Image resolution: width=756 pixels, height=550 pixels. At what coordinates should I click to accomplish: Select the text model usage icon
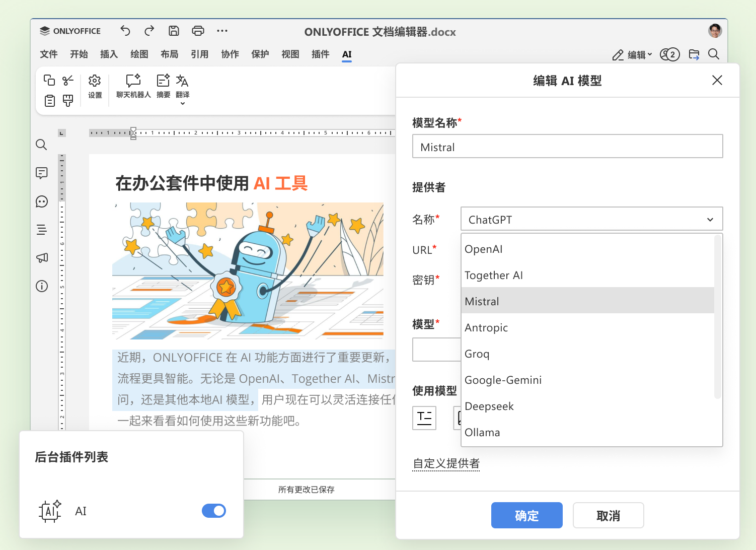424,418
